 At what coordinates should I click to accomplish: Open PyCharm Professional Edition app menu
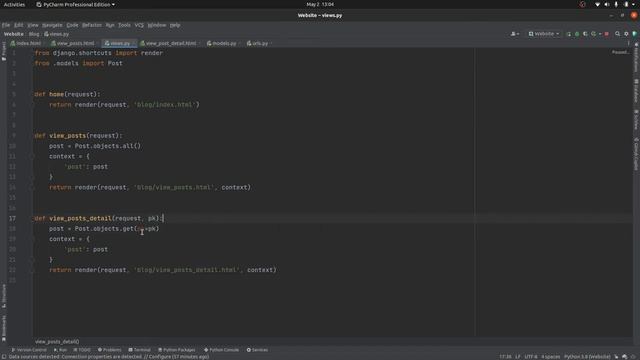point(75,4)
